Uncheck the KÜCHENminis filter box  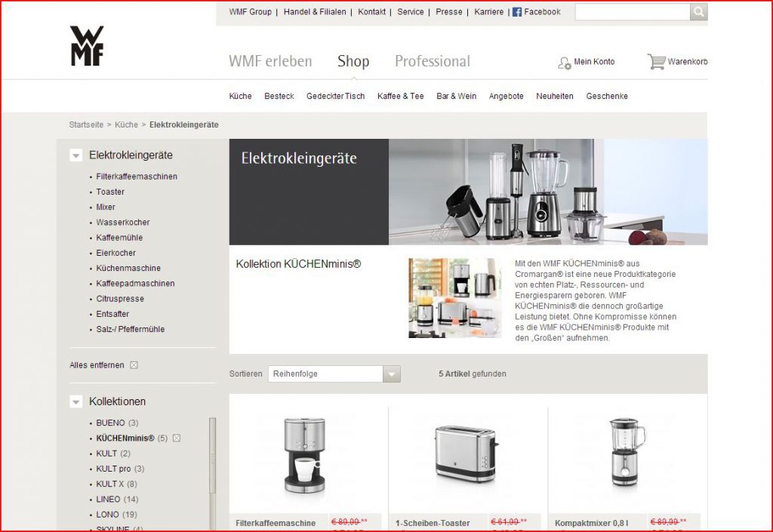tap(176, 438)
